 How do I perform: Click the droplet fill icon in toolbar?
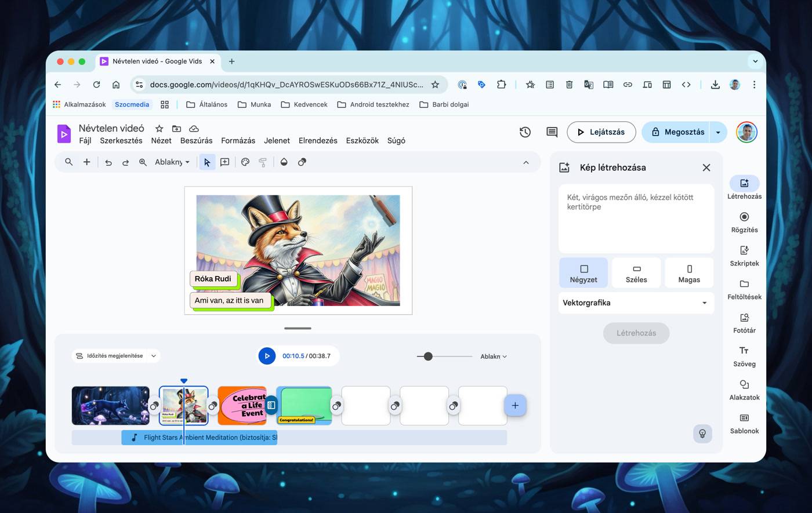pyautogui.click(x=284, y=162)
